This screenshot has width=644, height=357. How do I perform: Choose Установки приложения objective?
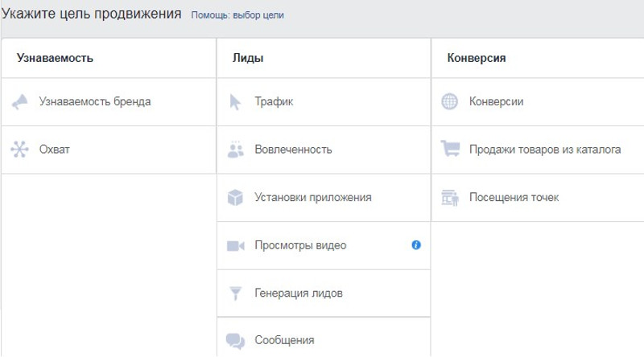coord(324,198)
